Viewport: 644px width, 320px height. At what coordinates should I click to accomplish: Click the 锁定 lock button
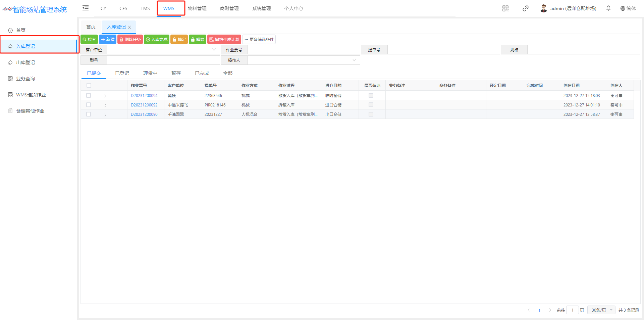[179, 39]
